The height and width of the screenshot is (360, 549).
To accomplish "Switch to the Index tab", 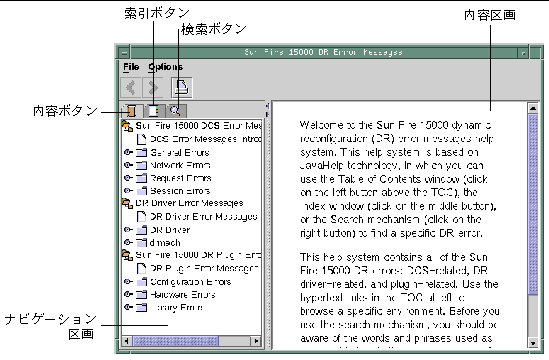I will tap(154, 111).
